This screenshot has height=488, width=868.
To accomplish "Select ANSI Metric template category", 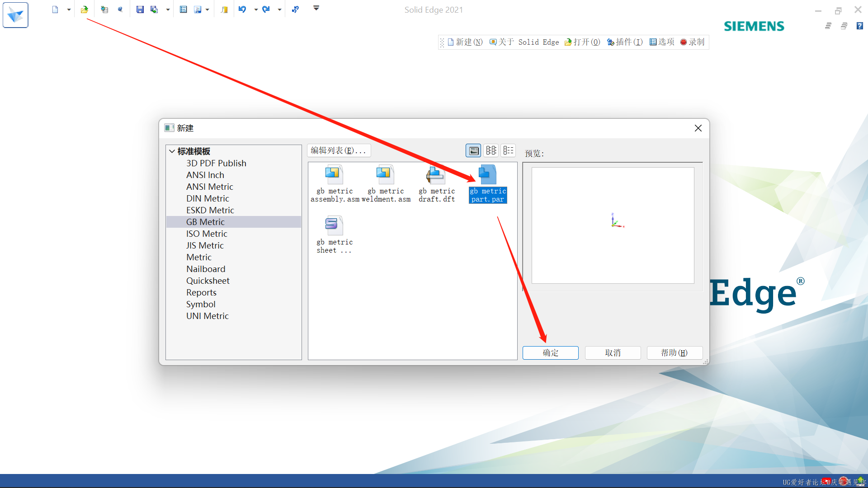I will [x=210, y=187].
